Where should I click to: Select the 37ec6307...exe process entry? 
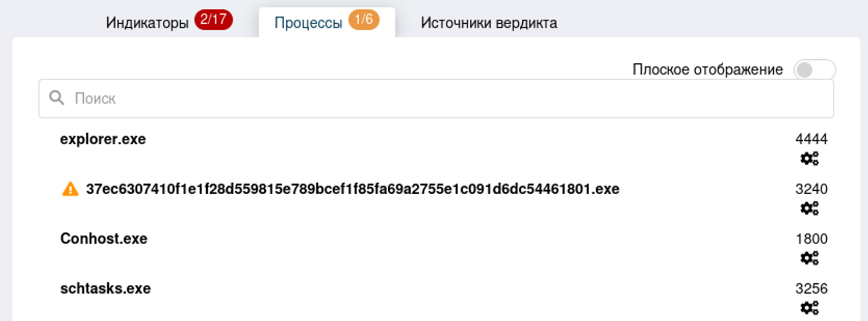pos(352,189)
